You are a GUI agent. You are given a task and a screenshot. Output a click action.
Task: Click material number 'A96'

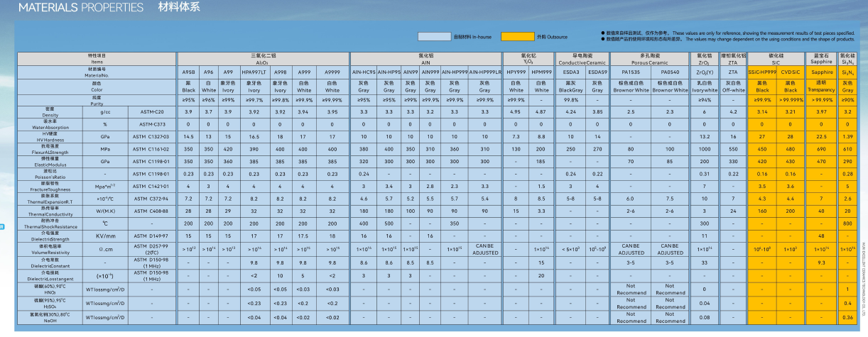(x=209, y=72)
